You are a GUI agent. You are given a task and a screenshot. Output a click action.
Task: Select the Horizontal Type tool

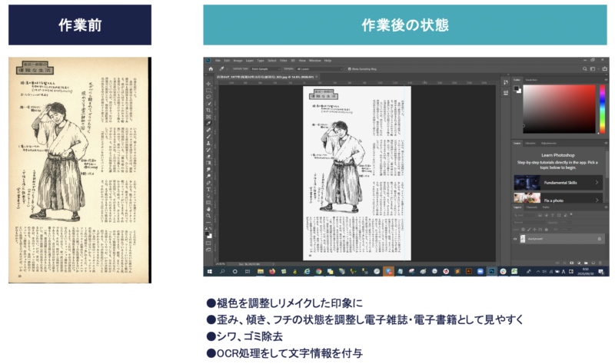(x=208, y=190)
